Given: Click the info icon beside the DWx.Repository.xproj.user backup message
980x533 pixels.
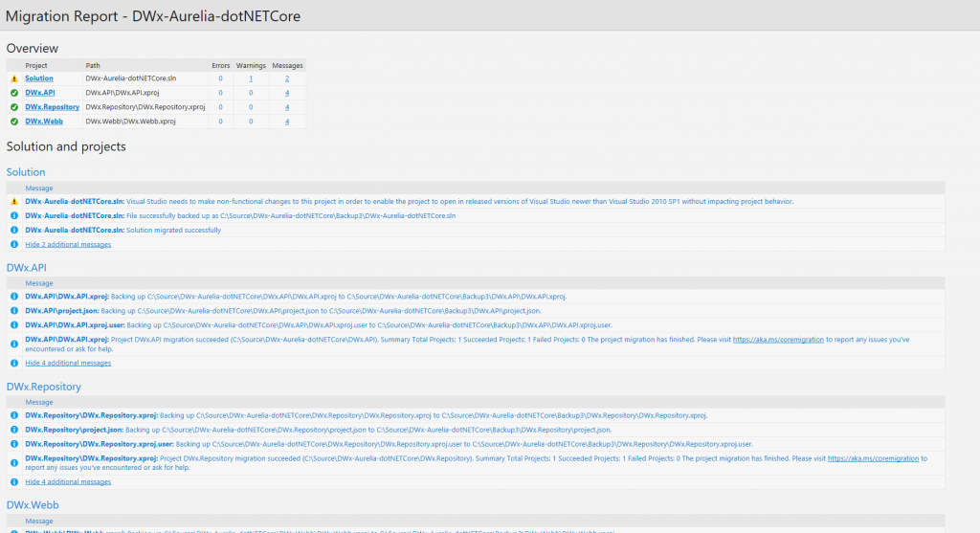Looking at the screenshot, I should (14, 444).
